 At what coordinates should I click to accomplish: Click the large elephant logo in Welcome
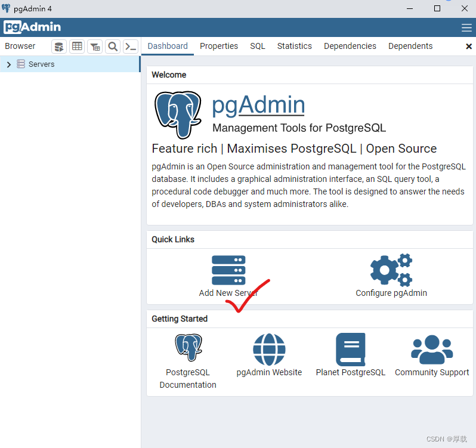tap(178, 115)
